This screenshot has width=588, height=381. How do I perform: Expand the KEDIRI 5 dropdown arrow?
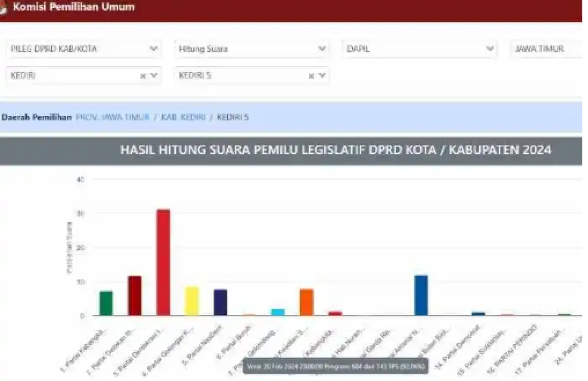tap(322, 76)
